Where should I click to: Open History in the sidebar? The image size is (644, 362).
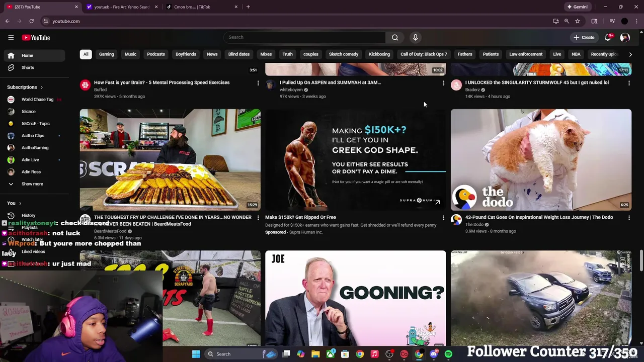click(x=34, y=215)
